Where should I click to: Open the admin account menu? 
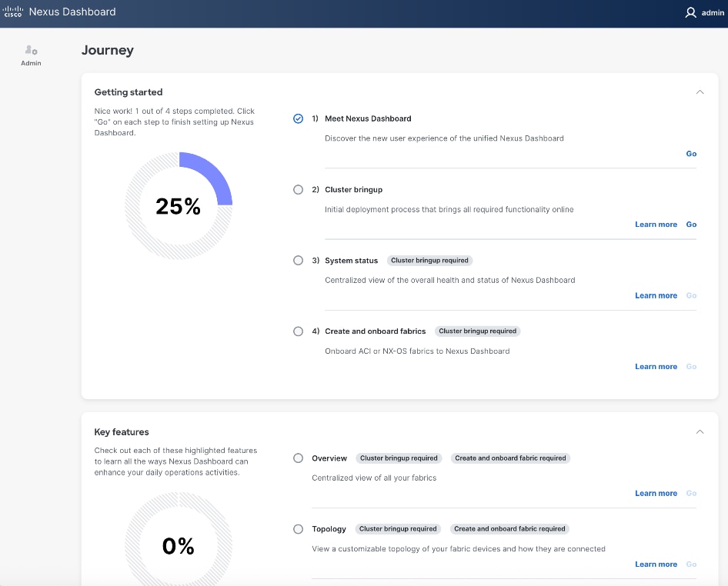703,12
